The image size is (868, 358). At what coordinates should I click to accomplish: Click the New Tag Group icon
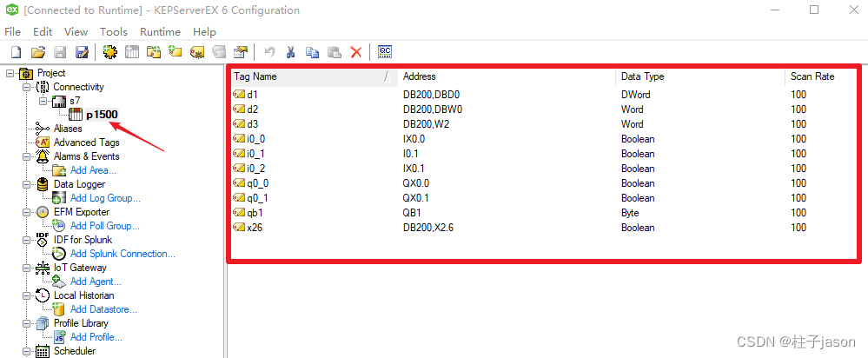click(153, 52)
